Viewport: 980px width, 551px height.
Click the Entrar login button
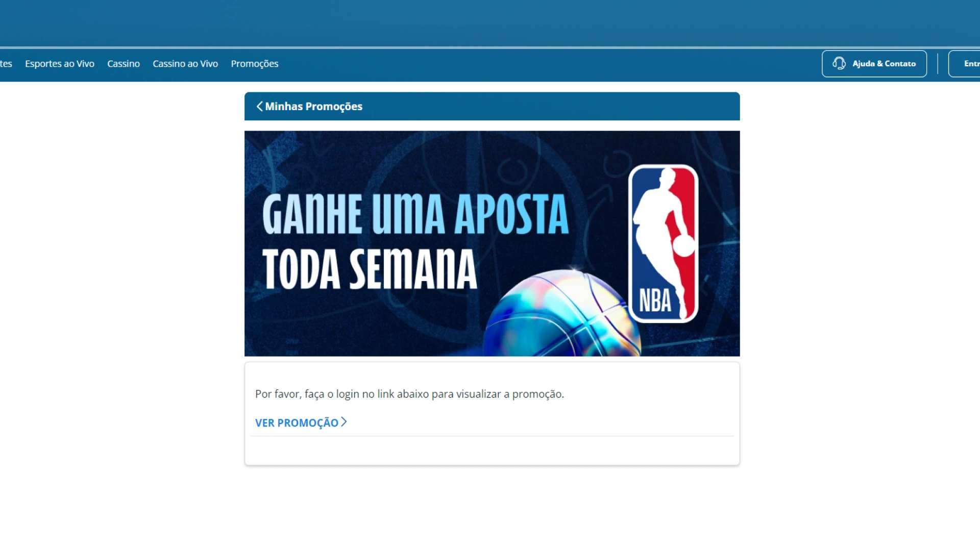(970, 63)
